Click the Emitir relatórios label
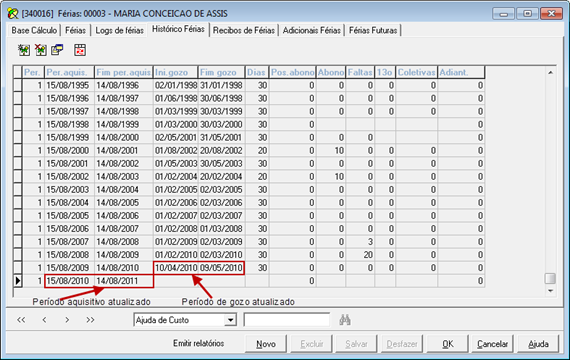This screenshot has height=360, width=570. click(198, 343)
